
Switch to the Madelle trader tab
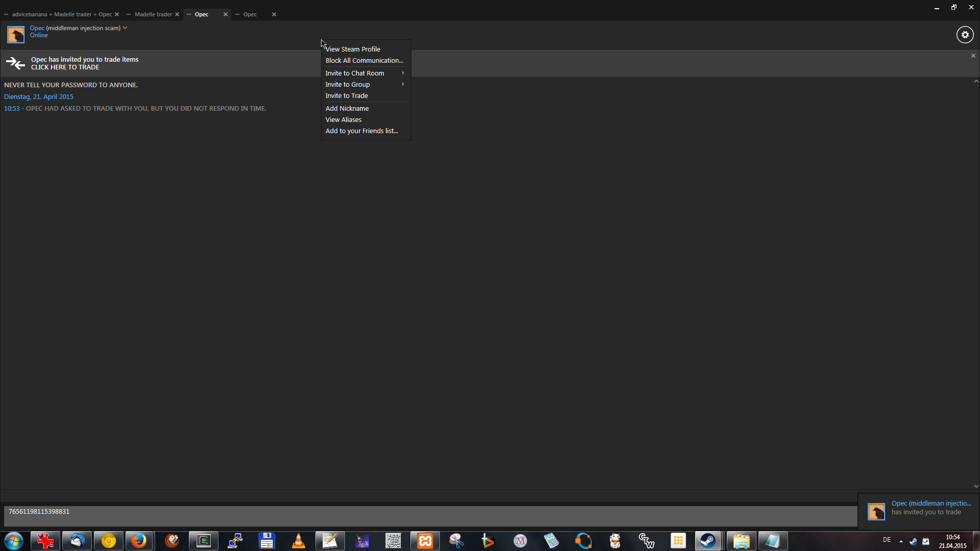153,14
